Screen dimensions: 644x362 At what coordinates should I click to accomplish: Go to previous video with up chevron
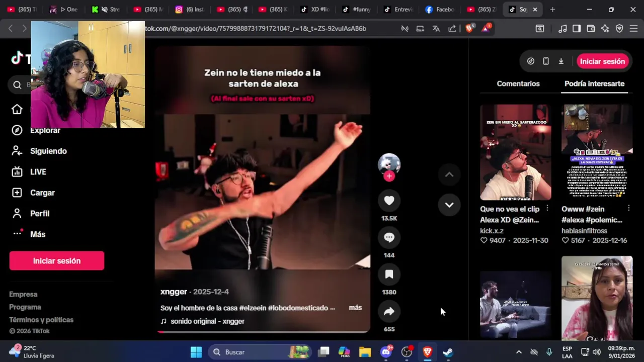[x=449, y=174]
